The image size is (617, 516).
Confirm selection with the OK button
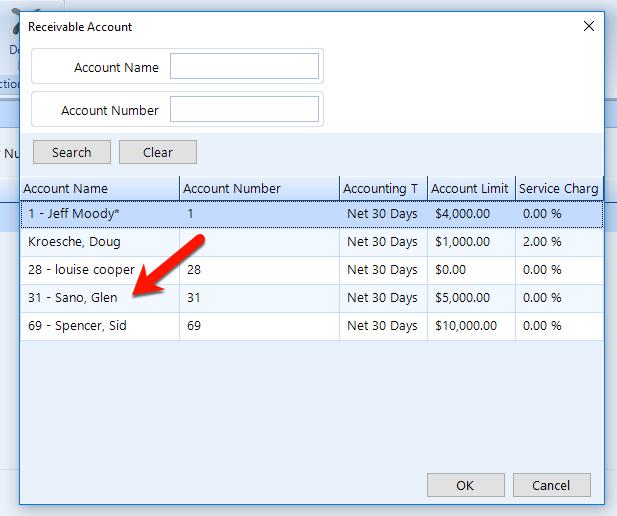(x=466, y=485)
